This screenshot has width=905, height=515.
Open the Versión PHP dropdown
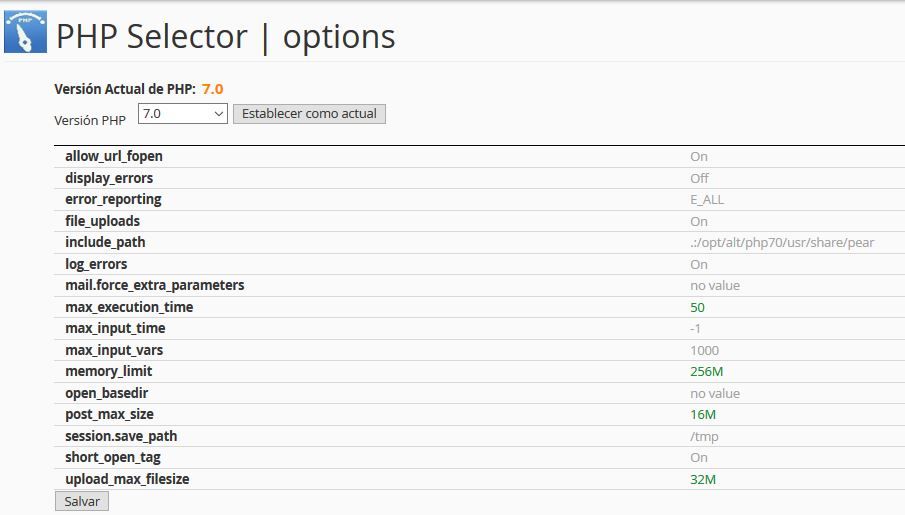[182, 114]
